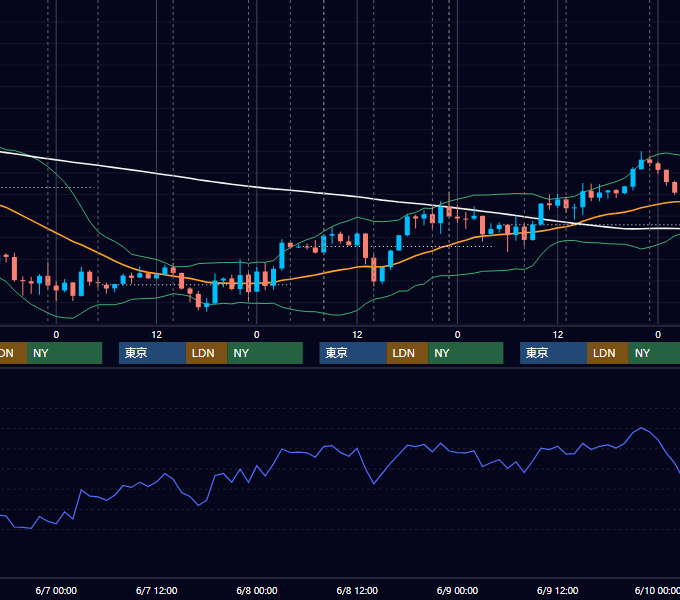Select the LDN session block on 6/7

tap(206, 353)
